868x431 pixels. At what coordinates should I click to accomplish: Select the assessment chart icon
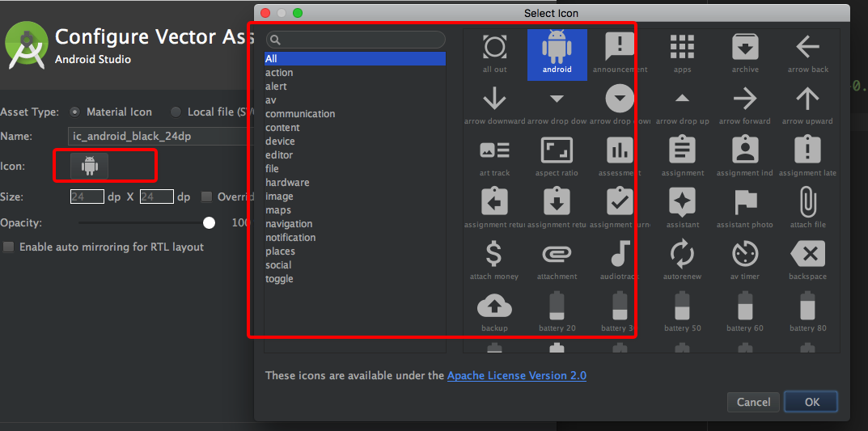pos(620,150)
